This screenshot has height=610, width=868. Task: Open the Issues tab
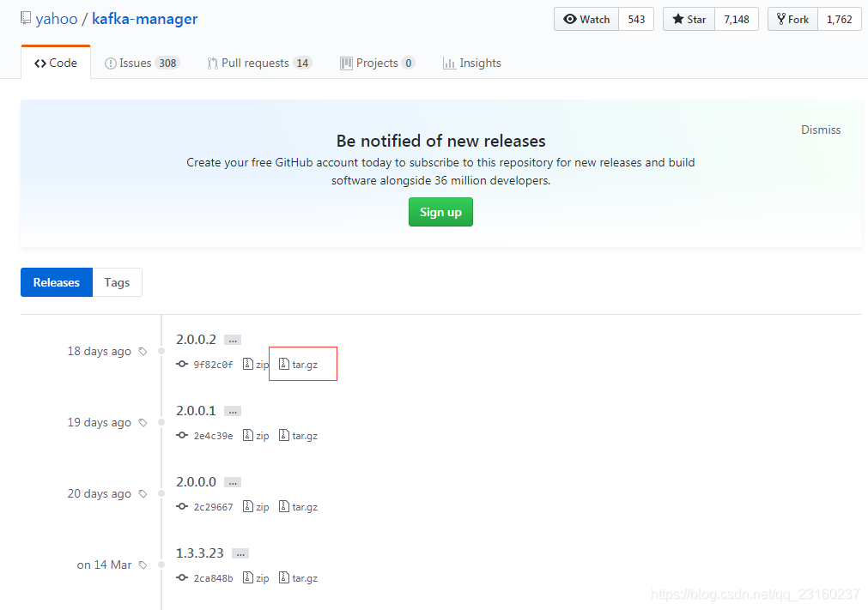pos(142,63)
